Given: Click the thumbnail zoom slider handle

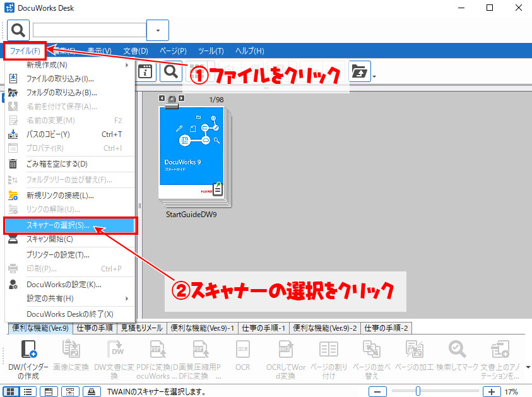Looking at the screenshot, I should coord(418,391).
